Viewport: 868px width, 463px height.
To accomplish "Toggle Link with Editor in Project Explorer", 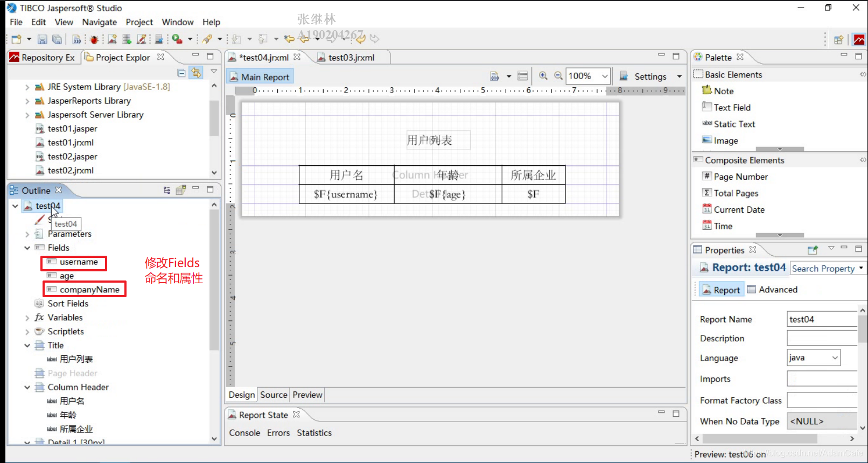I will coord(196,73).
